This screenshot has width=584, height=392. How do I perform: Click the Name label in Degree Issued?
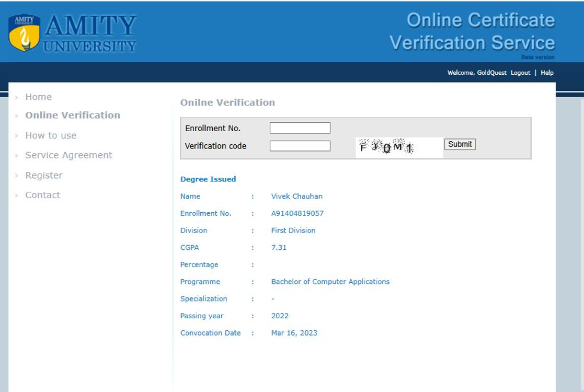point(190,196)
